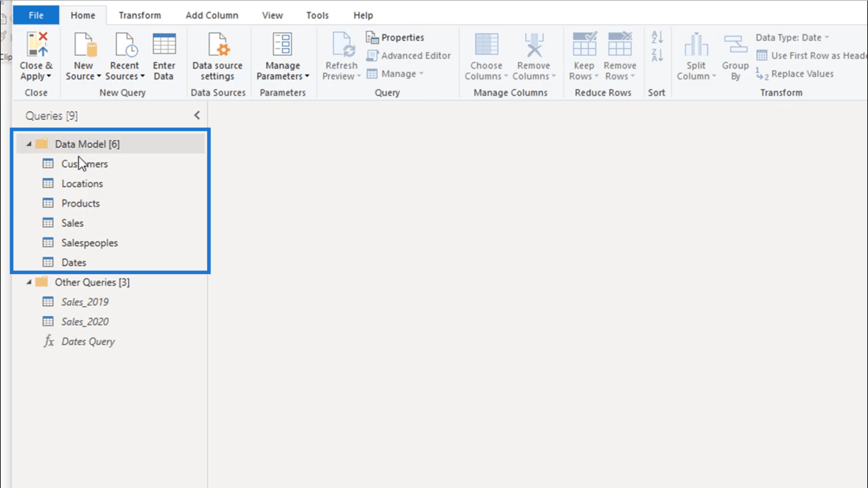
Task: Click the Close & Apply icon
Action: (x=37, y=44)
